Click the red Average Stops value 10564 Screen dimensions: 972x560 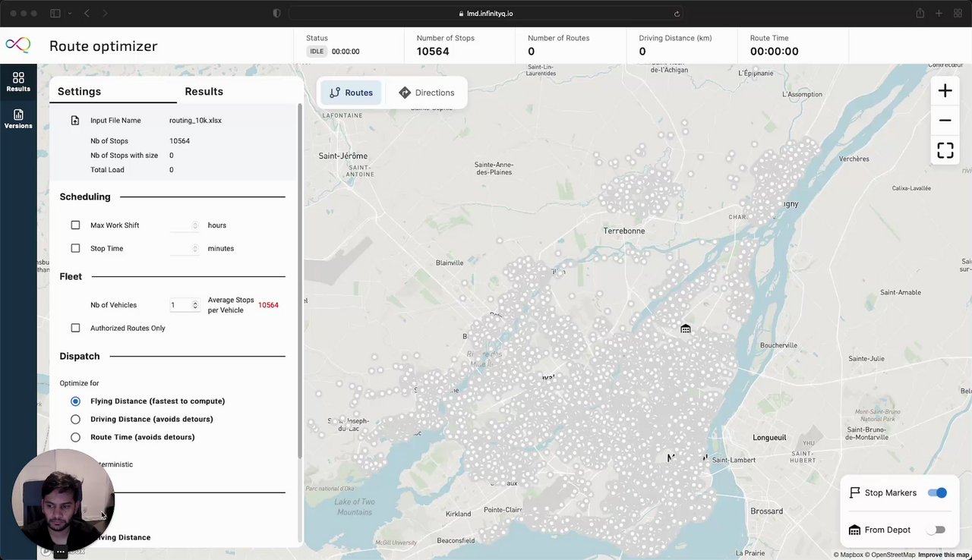click(268, 305)
